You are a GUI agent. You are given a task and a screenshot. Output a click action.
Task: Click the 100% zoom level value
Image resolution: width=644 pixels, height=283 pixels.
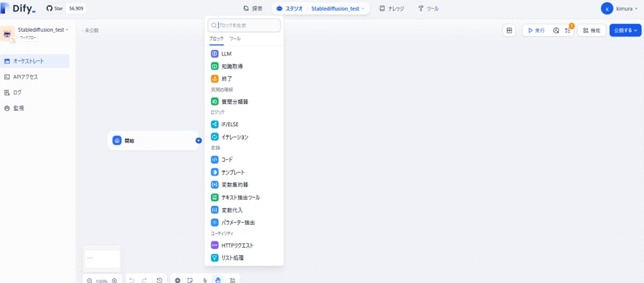click(102, 281)
